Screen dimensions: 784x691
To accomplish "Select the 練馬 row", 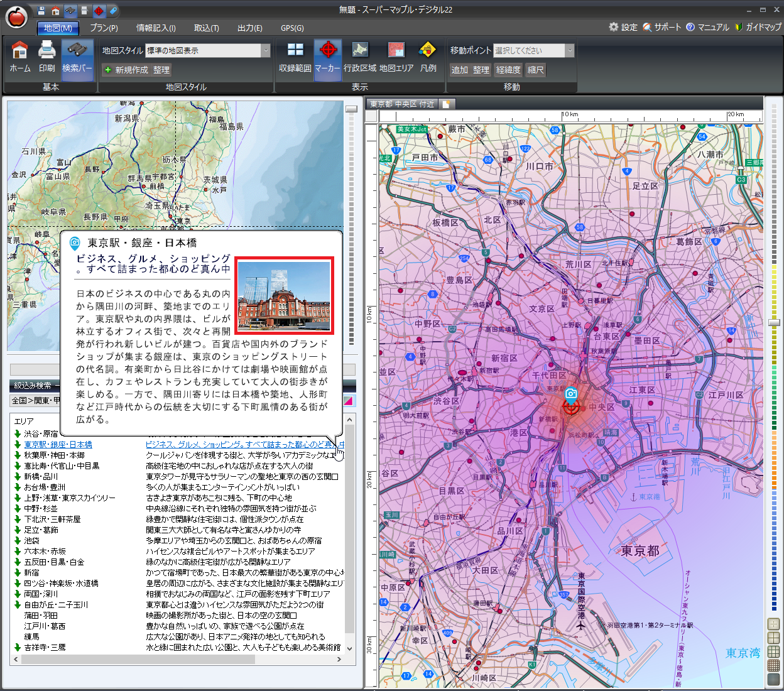I will [178, 637].
